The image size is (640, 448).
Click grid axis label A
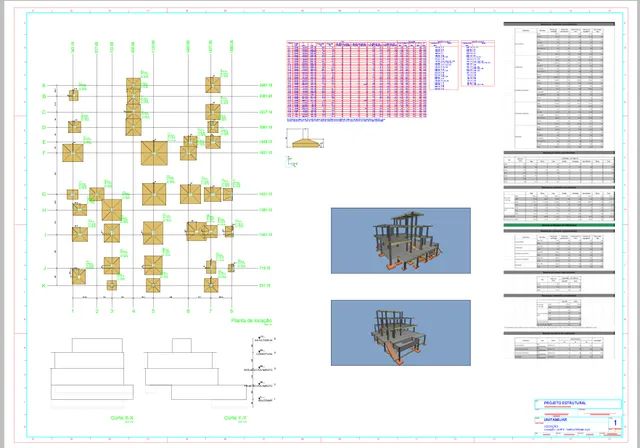coord(44,86)
